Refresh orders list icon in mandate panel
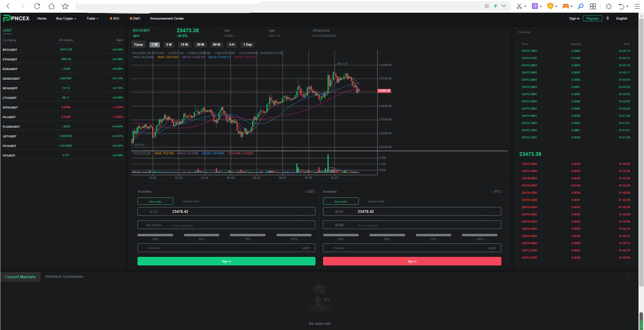The image size is (644, 330). point(628,276)
